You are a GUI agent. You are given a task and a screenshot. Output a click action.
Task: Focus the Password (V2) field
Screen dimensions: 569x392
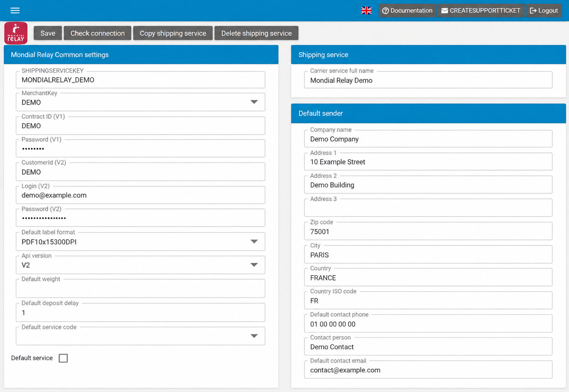(140, 218)
